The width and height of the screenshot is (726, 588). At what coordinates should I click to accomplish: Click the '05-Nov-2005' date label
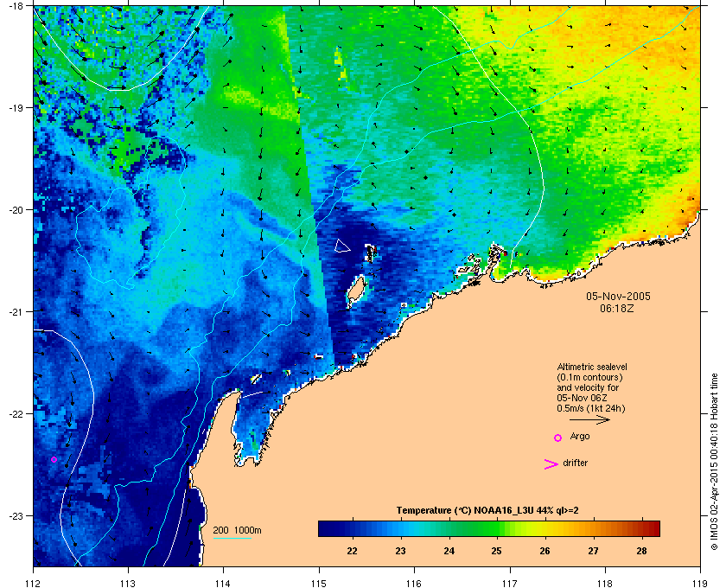pos(618,297)
